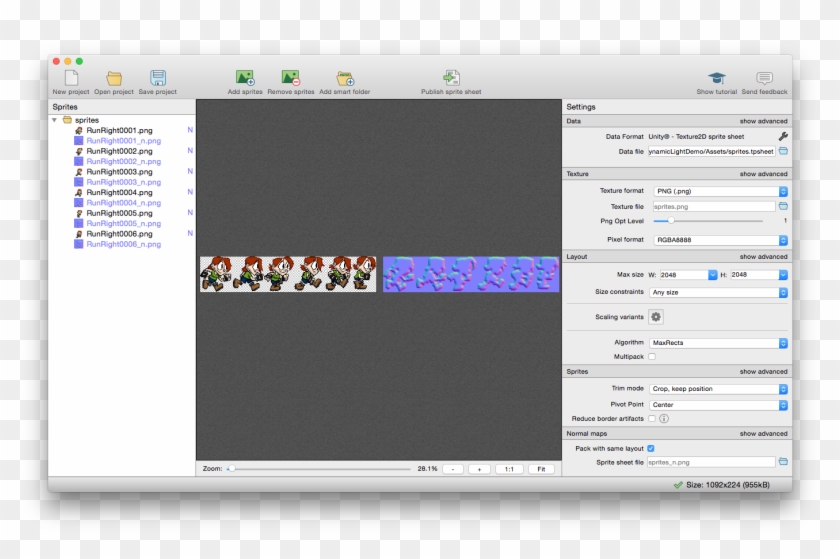
Task: Click the Add sprites icon
Action: [x=245, y=78]
